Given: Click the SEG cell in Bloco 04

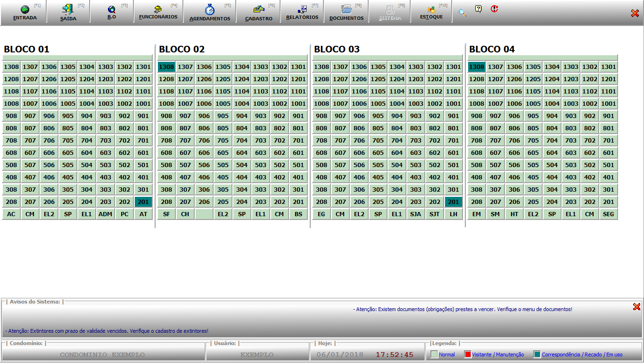Looking at the screenshot, I should [x=609, y=214].
